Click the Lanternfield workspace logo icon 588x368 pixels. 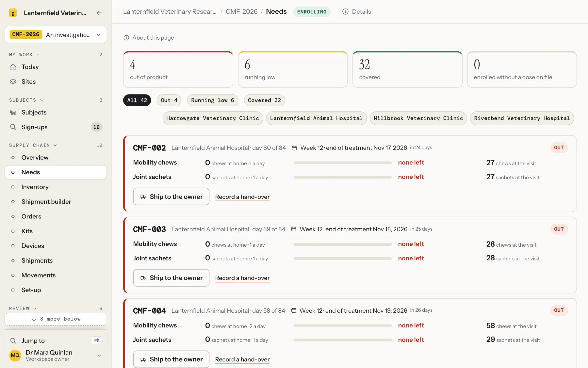tap(13, 13)
